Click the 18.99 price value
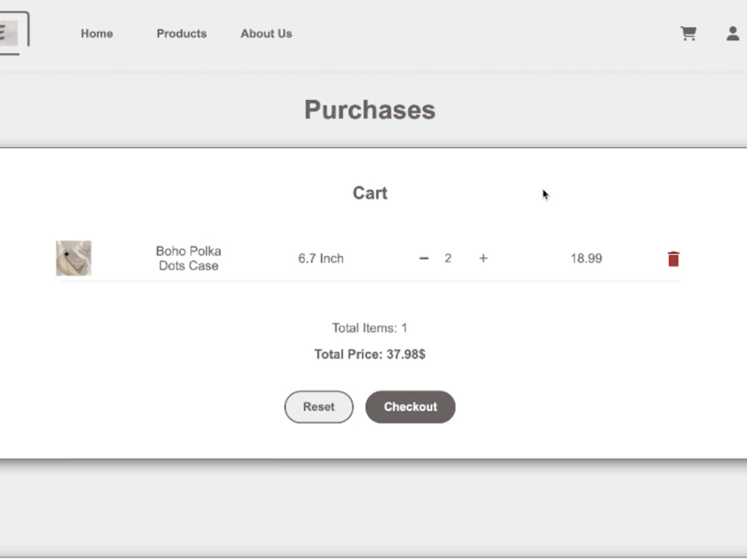 point(586,258)
